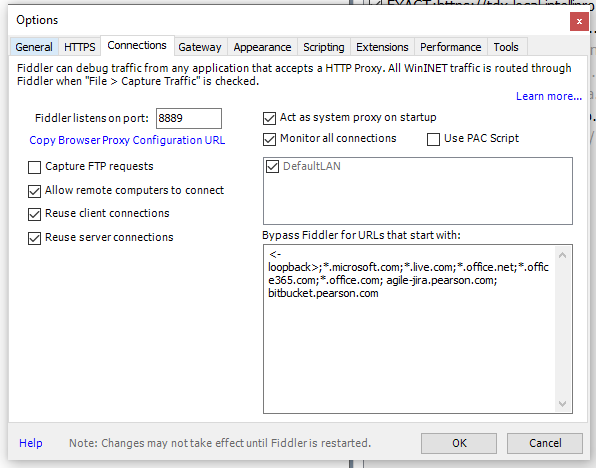This screenshot has width=596, height=468.
Task: Enable Use PAC Script option
Action: [x=433, y=140]
